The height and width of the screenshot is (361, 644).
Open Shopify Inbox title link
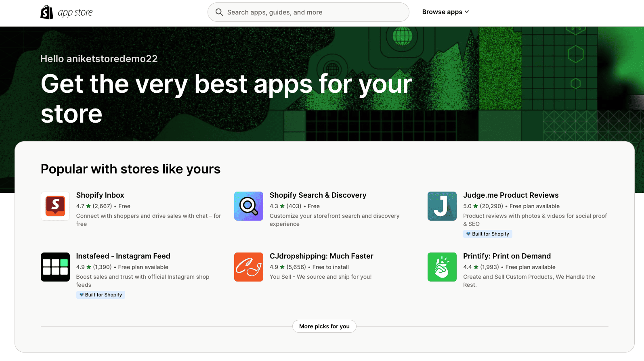[x=100, y=195]
